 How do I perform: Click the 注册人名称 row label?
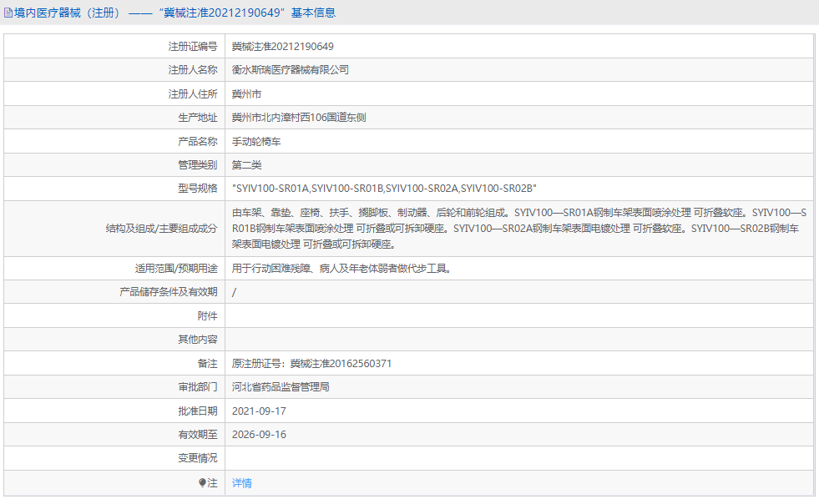(194, 70)
